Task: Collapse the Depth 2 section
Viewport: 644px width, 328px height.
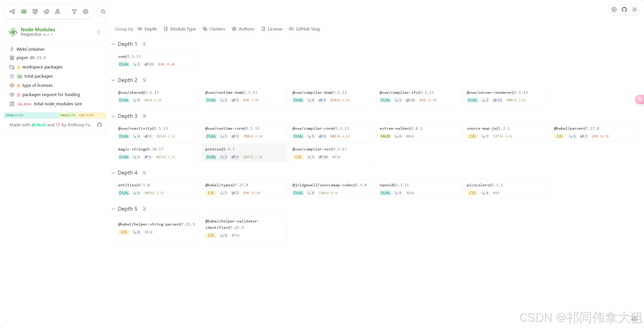Action: (113, 80)
